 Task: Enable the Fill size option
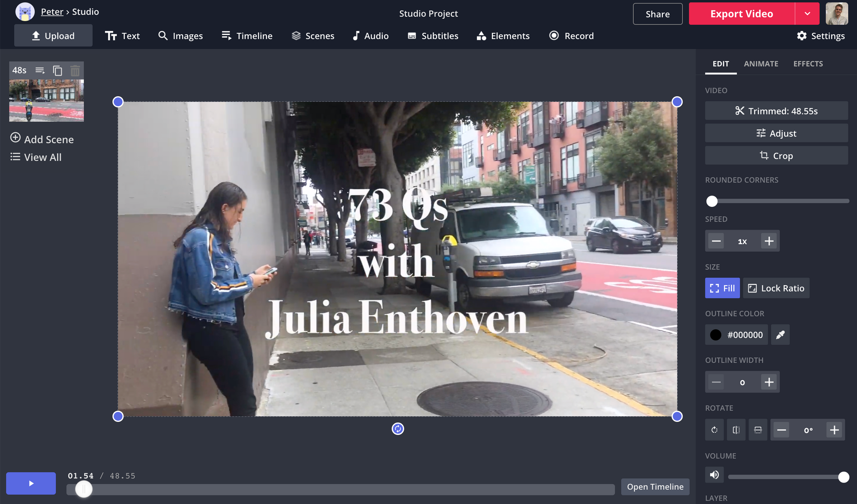(722, 288)
